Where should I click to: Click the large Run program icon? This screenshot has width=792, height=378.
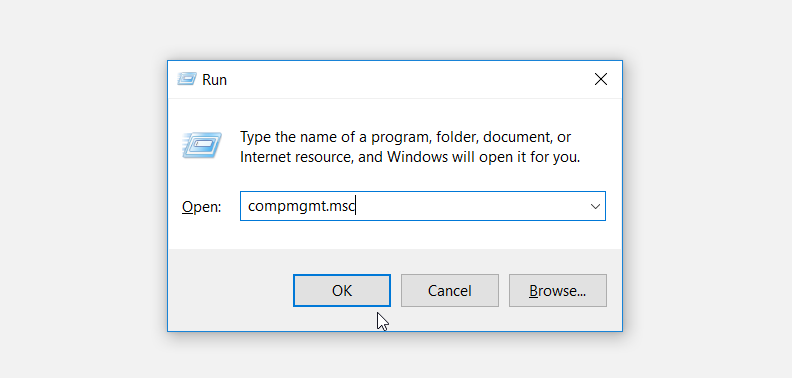[202, 146]
